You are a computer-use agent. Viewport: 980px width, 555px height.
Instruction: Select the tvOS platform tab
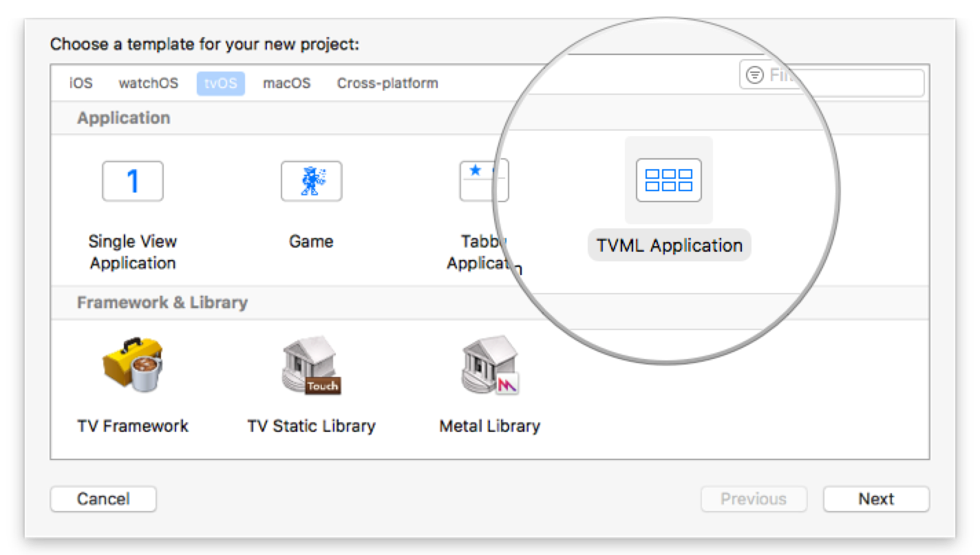(220, 83)
